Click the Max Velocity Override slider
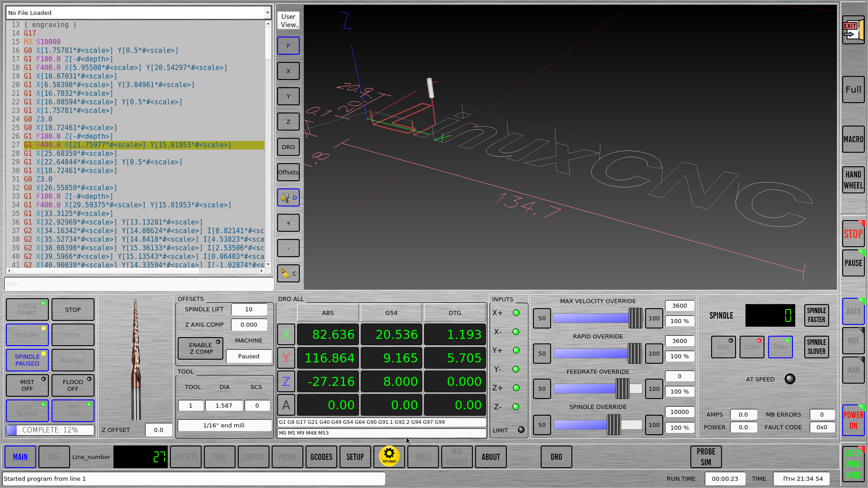 coord(598,318)
